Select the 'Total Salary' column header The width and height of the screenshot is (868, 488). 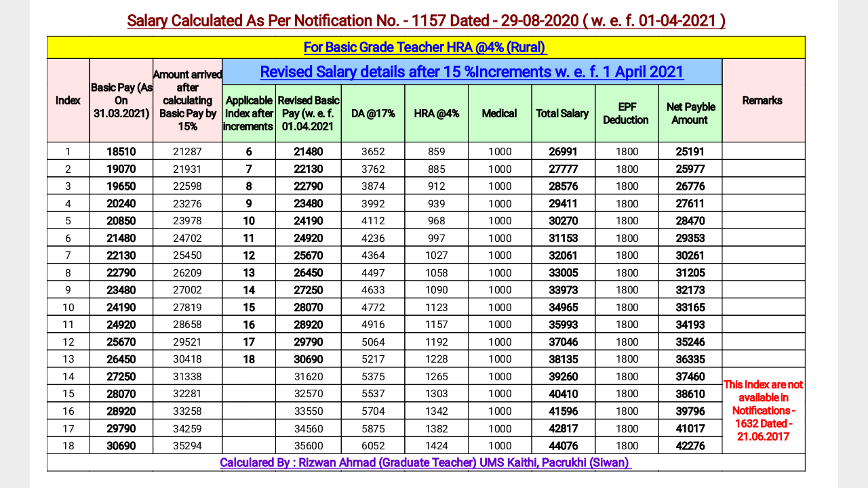click(563, 113)
